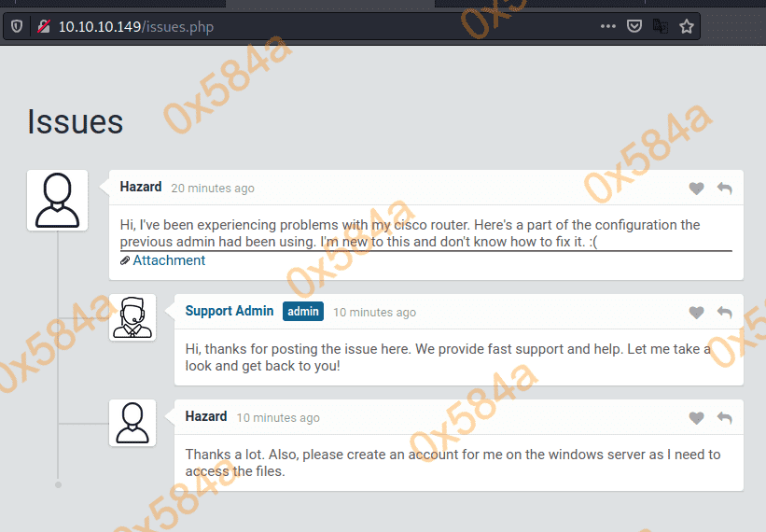Open the page actions three-dot menu
Viewport: 766px width, 532px height.
(608, 26)
